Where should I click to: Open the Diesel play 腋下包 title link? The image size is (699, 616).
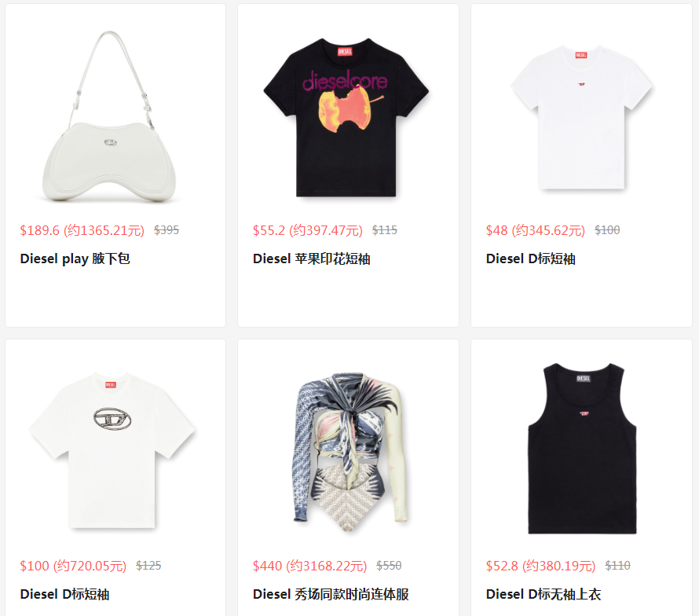(75, 258)
